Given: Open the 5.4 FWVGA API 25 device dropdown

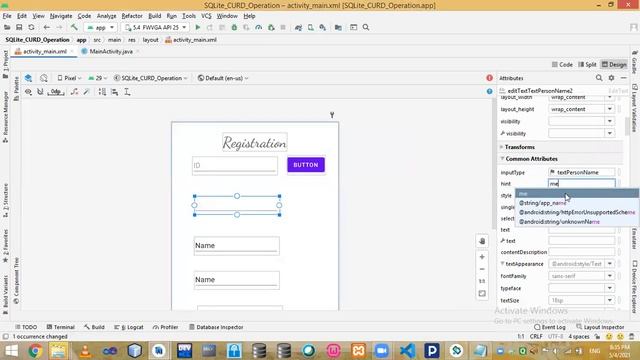Looking at the screenshot, I should click(x=156, y=27).
